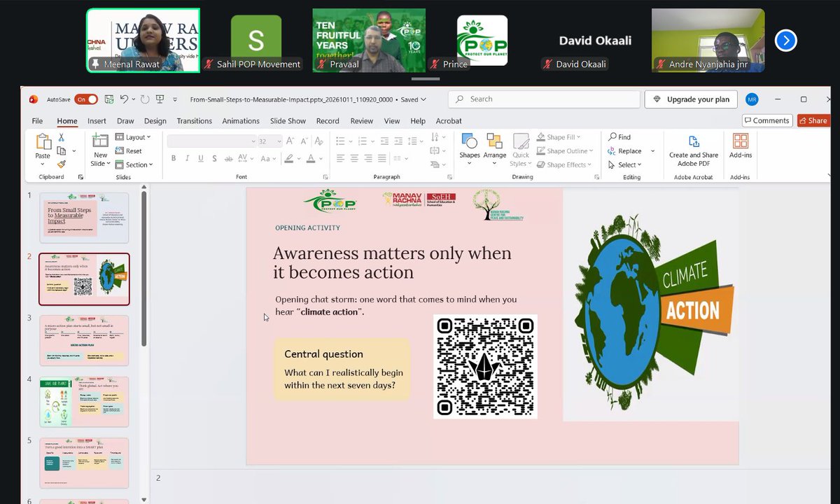Screen dimensions: 840x504
Task: Switch to the Slide Show tab
Action: coord(288,121)
